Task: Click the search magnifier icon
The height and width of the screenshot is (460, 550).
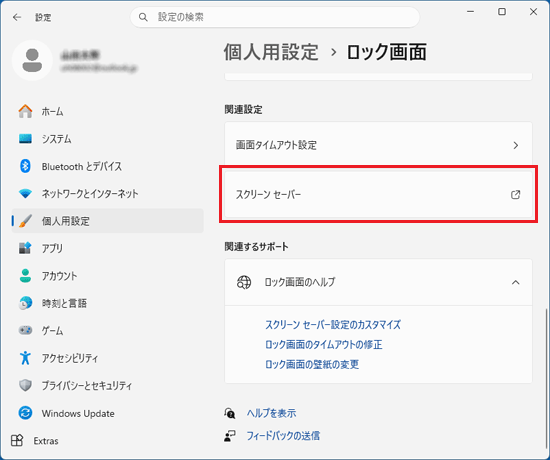Action: pyautogui.click(x=143, y=17)
